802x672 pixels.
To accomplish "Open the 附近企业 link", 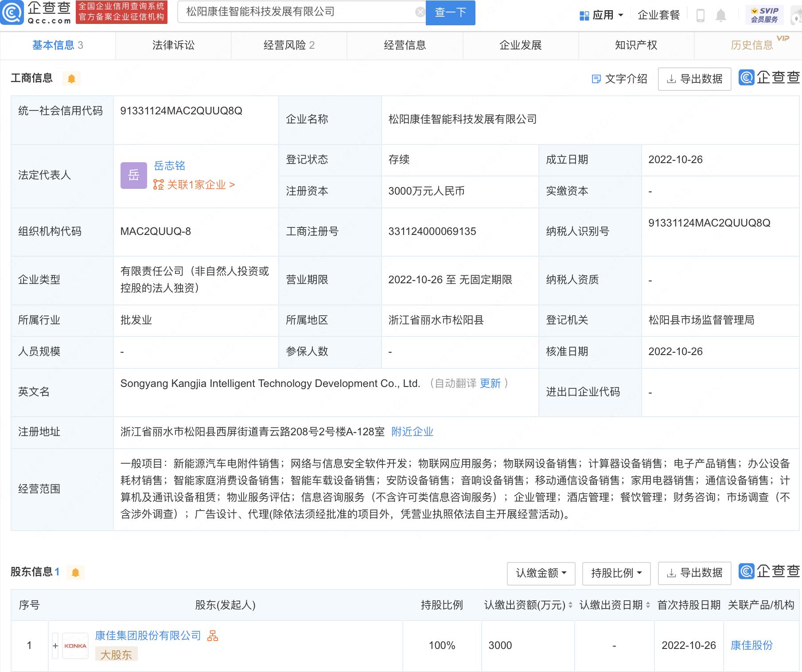I will [x=412, y=432].
